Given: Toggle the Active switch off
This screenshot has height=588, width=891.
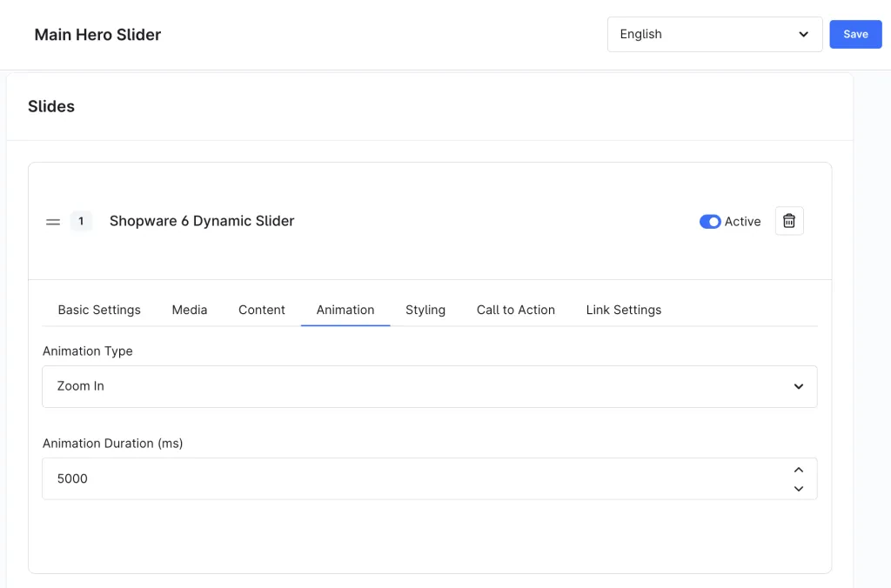Looking at the screenshot, I should pyautogui.click(x=710, y=222).
